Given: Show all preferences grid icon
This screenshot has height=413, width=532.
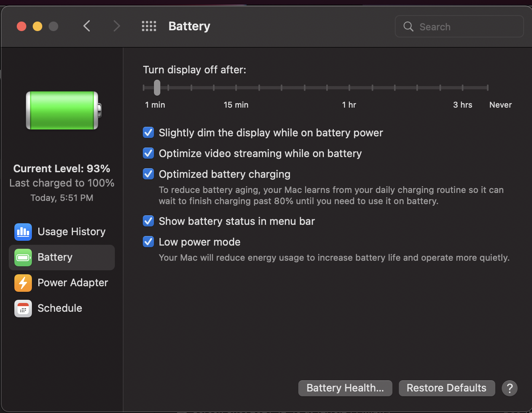Looking at the screenshot, I should click(149, 26).
